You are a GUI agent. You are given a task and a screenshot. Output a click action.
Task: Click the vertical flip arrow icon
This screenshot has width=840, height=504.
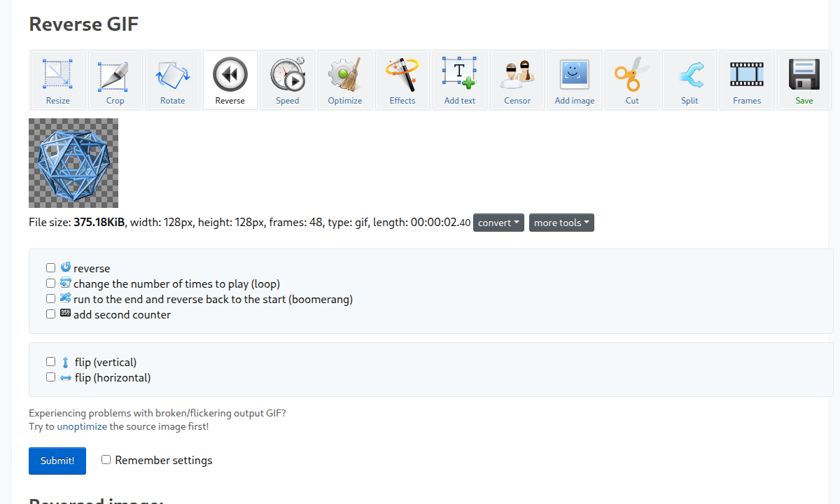(x=66, y=363)
